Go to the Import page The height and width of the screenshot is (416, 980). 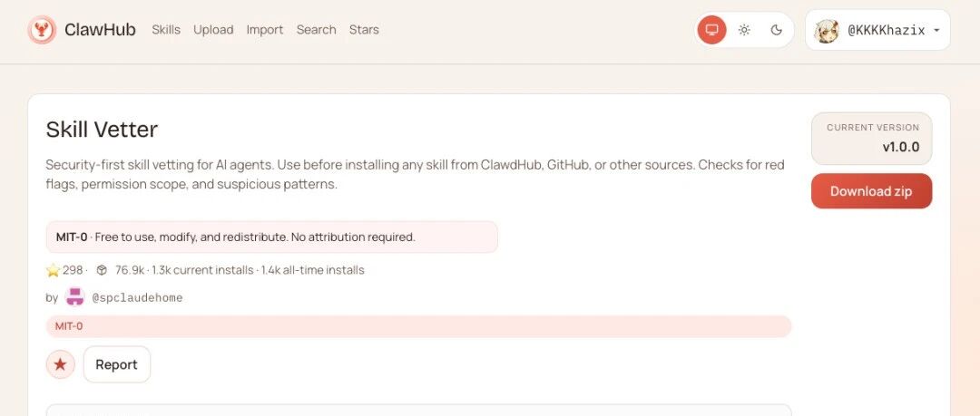[265, 30]
